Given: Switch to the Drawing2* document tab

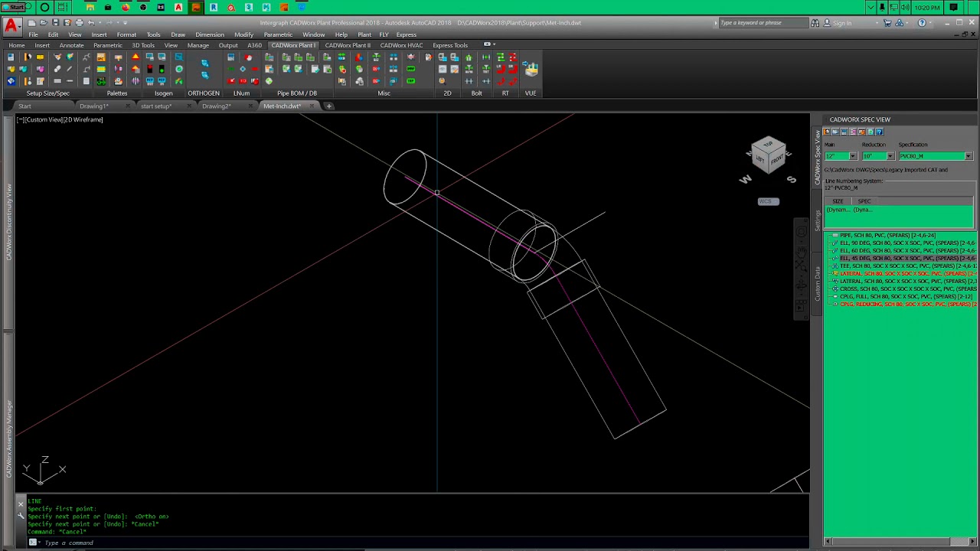Looking at the screenshot, I should click(x=216, y=106).
